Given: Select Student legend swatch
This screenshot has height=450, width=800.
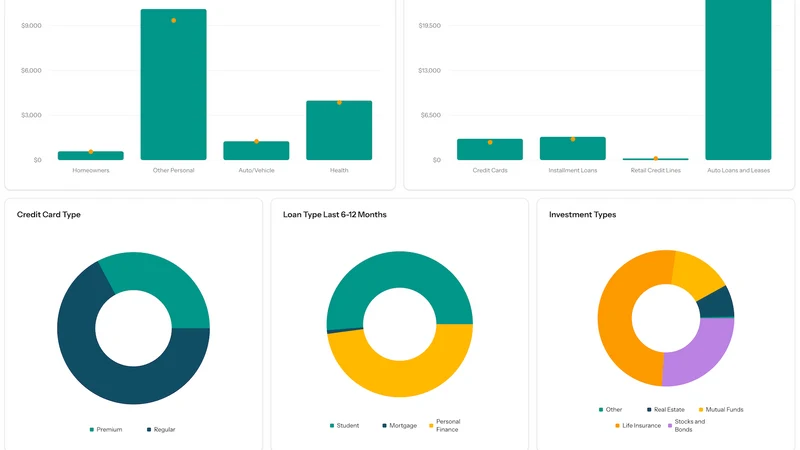Looking at the screenshot, I should (332, 426).
